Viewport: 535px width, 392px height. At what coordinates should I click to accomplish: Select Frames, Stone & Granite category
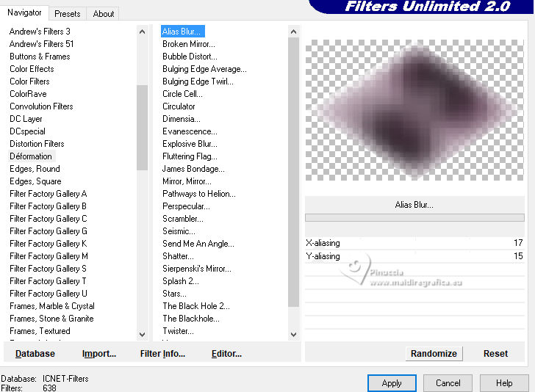(51, 319)
